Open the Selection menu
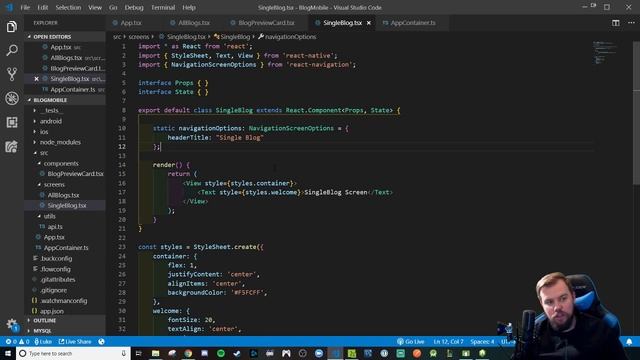The height and width of the screenshot is (360, 640). point(68,7)
